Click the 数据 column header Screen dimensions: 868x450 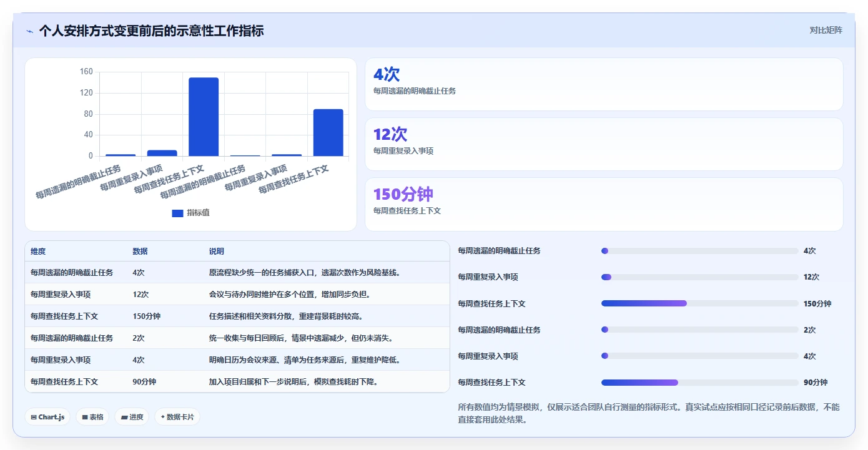140,252
